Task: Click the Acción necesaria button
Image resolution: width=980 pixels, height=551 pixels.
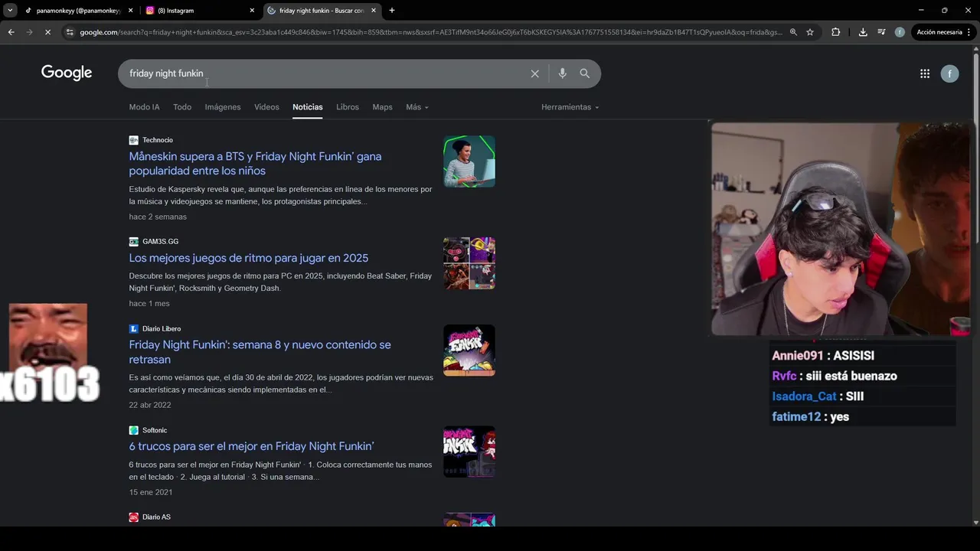Action: click(x=939, y=32)
